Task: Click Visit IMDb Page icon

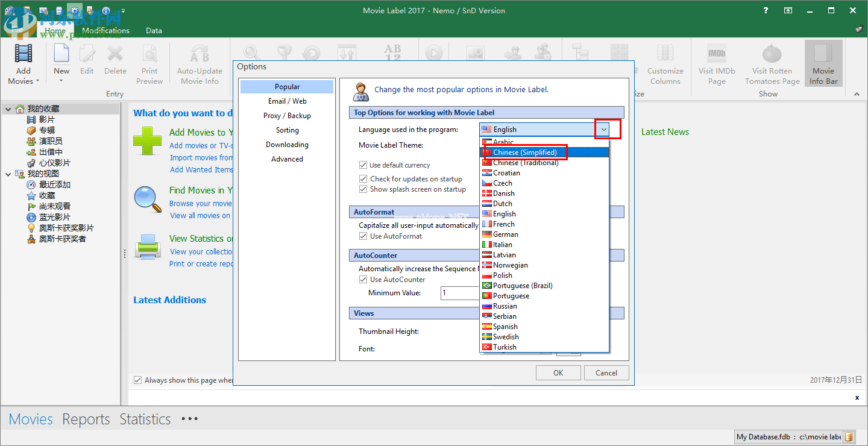Action: 717,53
